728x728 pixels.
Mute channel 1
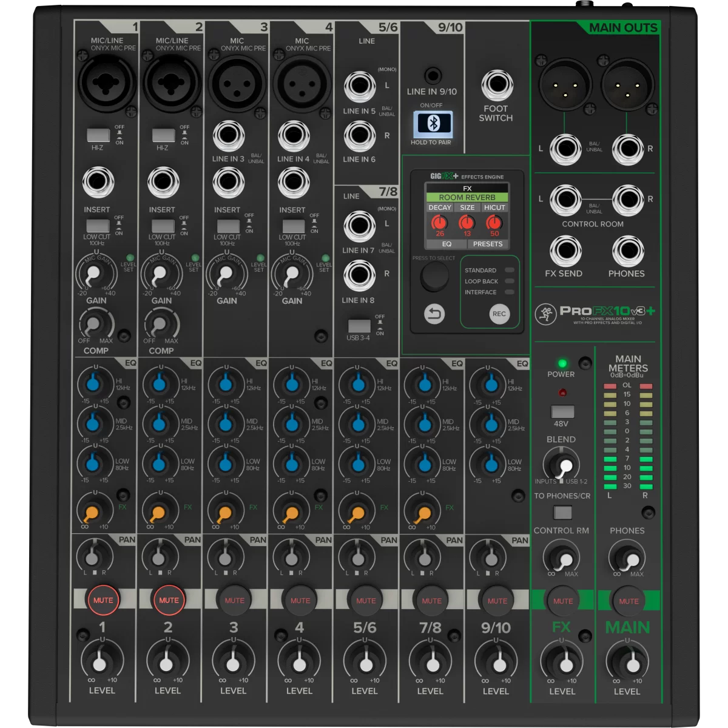[103, 600]
